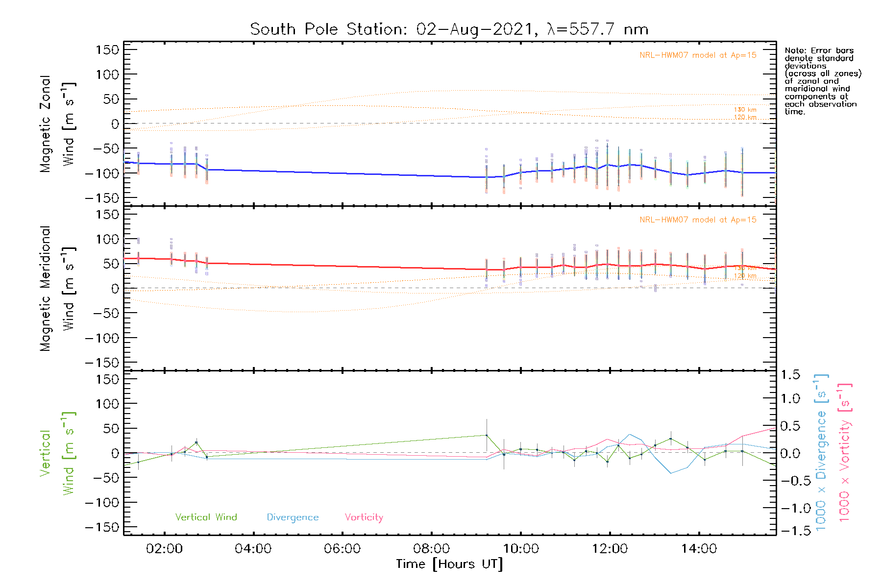This screenshot has width=882, height=588.
Task: Click the 08:00 time axis label
Action: (431, 549)
